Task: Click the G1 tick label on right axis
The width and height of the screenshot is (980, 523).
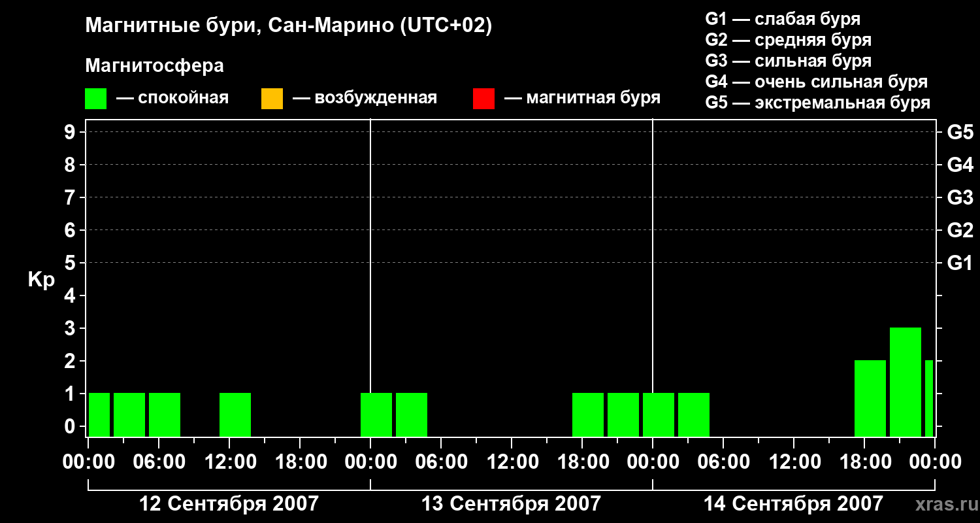Action: pos(960,263)
